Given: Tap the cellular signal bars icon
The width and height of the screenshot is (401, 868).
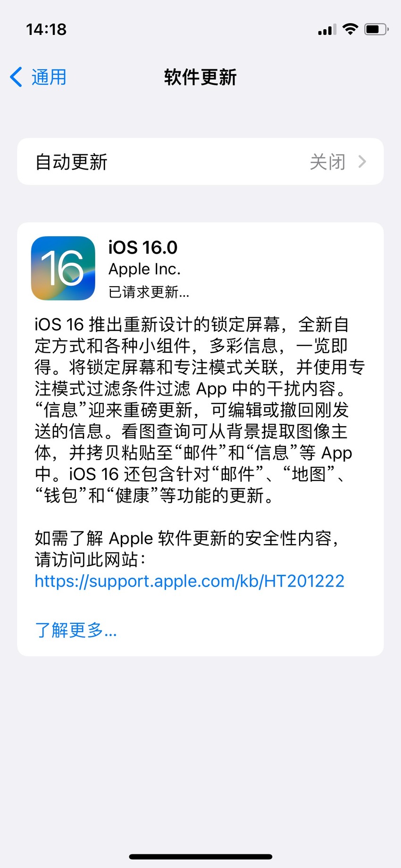Looking at the screenshot, I should (327, 30).
